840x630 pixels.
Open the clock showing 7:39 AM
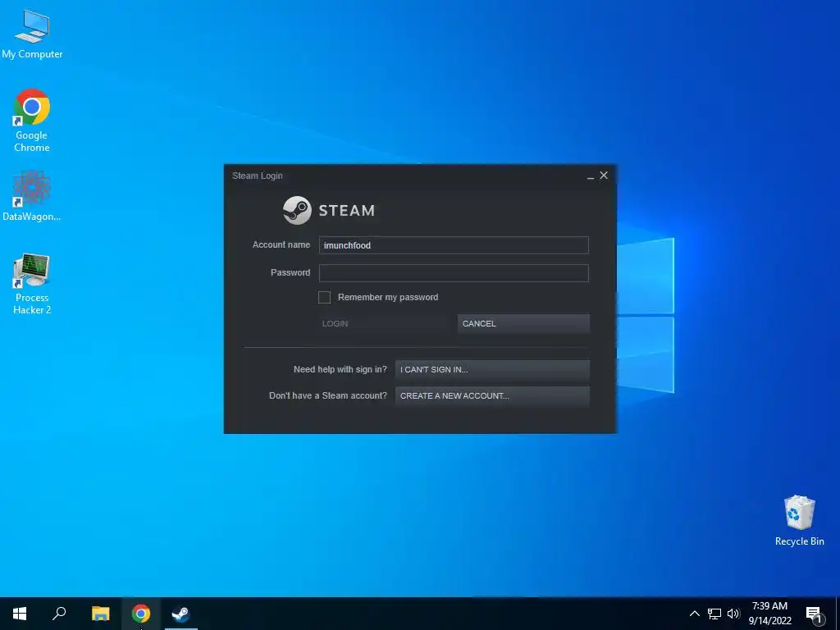click(769, 614)
